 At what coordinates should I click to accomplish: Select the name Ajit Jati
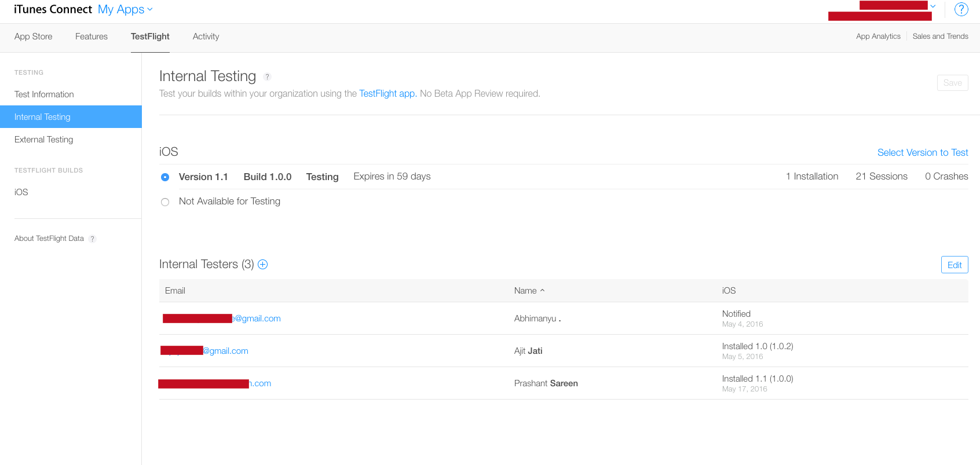click(528, 351)
